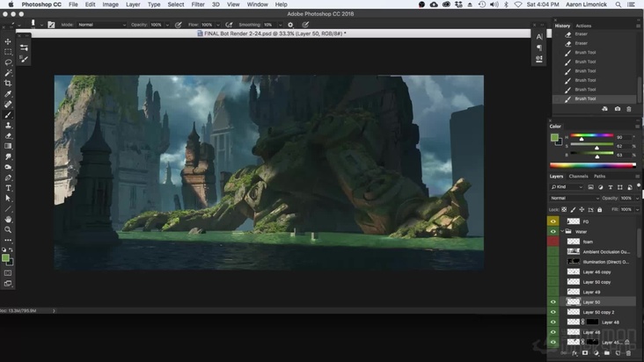Open layer filter Kind dropdown
Image resolution: width=644 pixels, height=362 pixels.
567,187
